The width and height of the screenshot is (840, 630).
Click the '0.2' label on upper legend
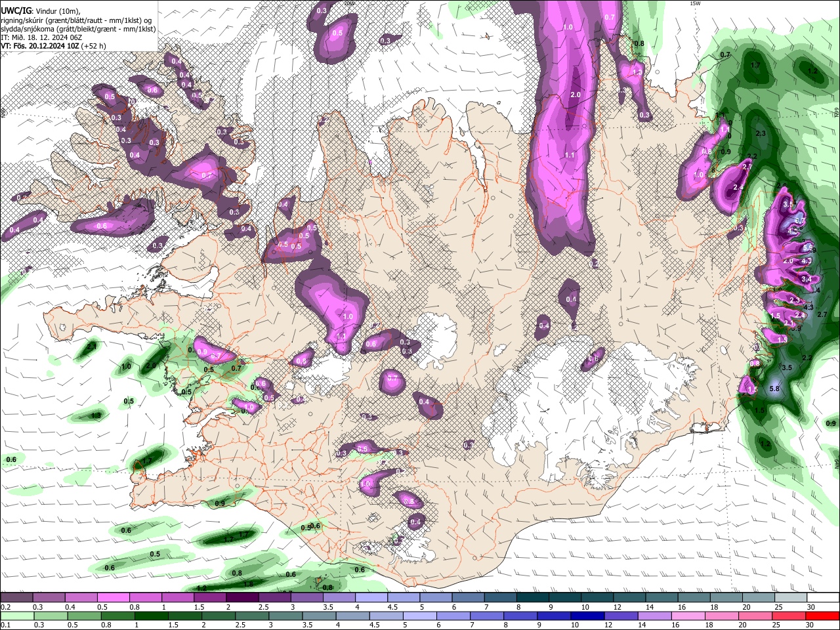(5, 607)
